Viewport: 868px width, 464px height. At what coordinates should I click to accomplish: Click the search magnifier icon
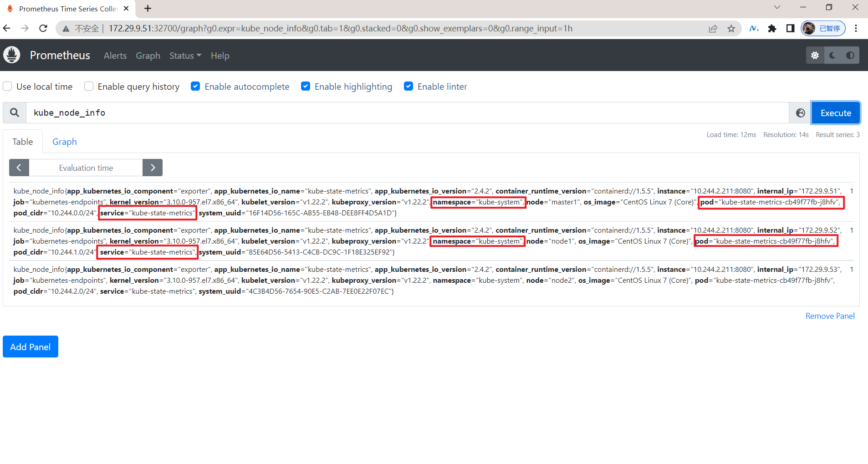click(x=15, y=112)
